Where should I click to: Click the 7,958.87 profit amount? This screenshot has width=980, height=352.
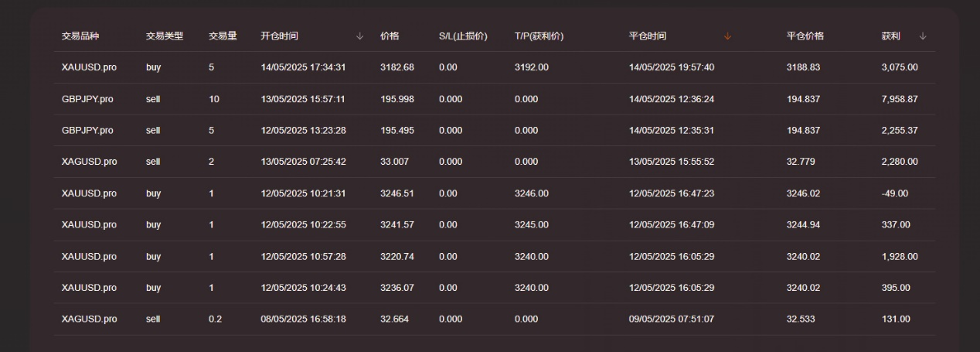pos(899,99)
